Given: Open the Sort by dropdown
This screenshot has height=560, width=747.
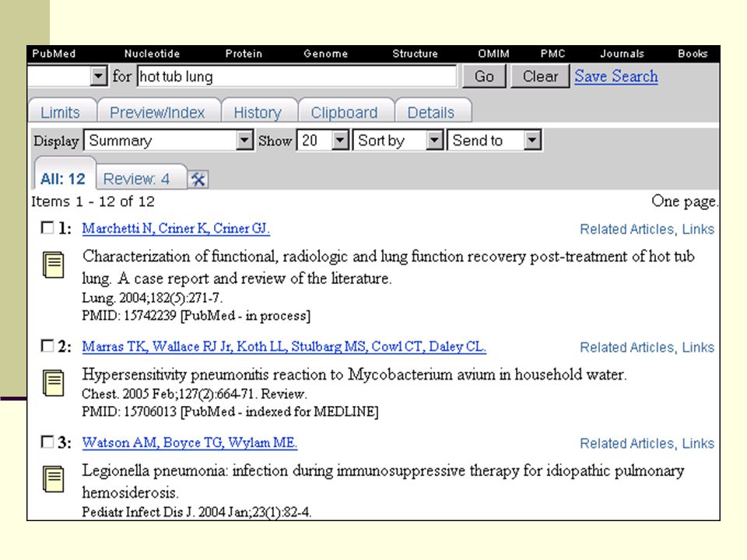Looking at the screenshot, I should pos(398,141).
